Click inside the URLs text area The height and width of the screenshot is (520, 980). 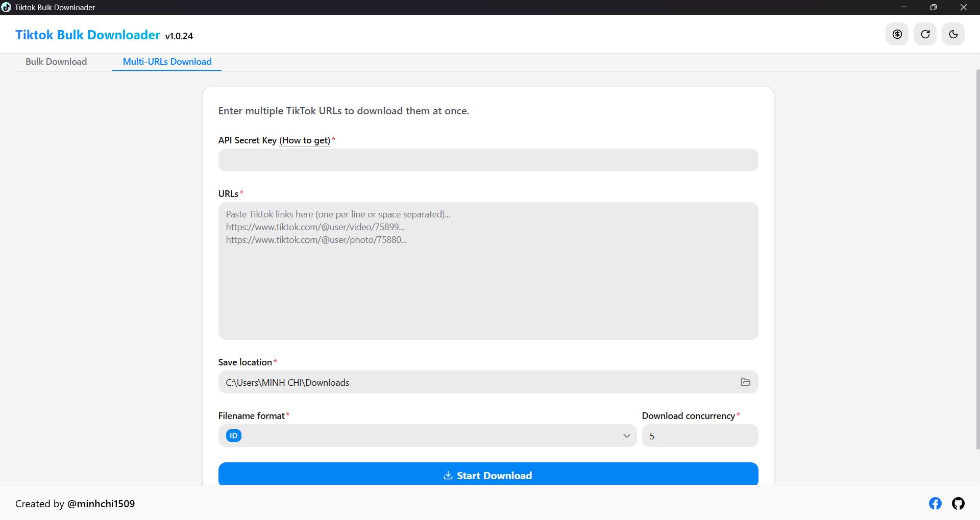click(488, 271)
